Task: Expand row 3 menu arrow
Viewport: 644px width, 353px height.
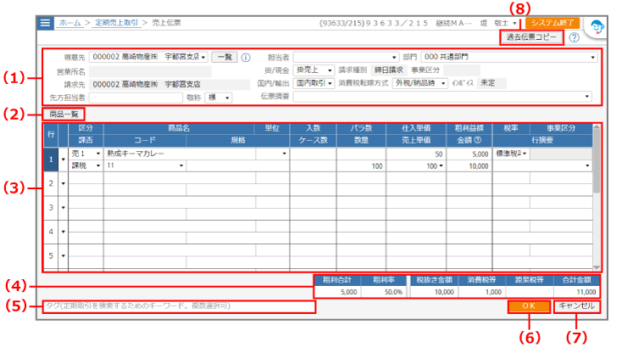Action: pos(64,208)
